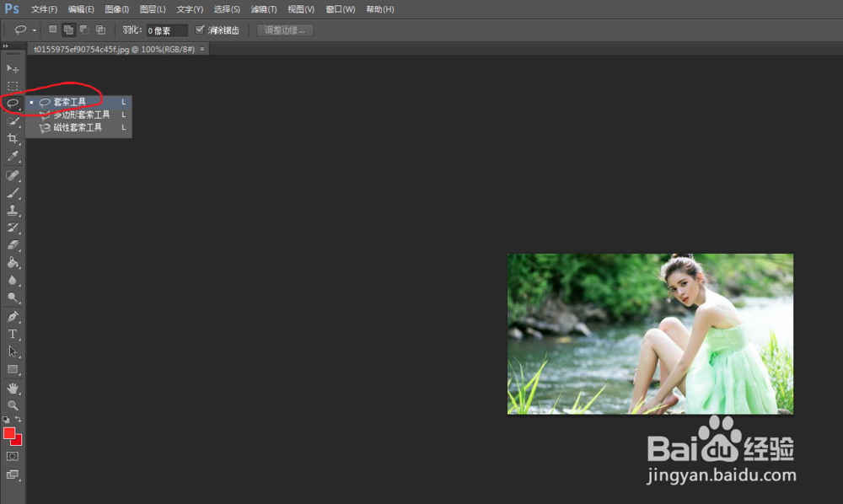Screen dimensions: 843x504
Task: Select the Rectangle shape tool
Action: (x=13, y=369)
